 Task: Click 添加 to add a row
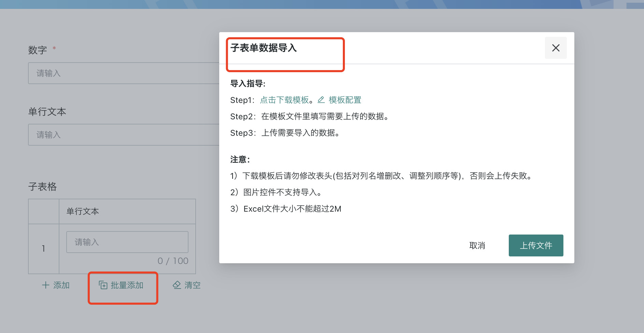(61, 285)
